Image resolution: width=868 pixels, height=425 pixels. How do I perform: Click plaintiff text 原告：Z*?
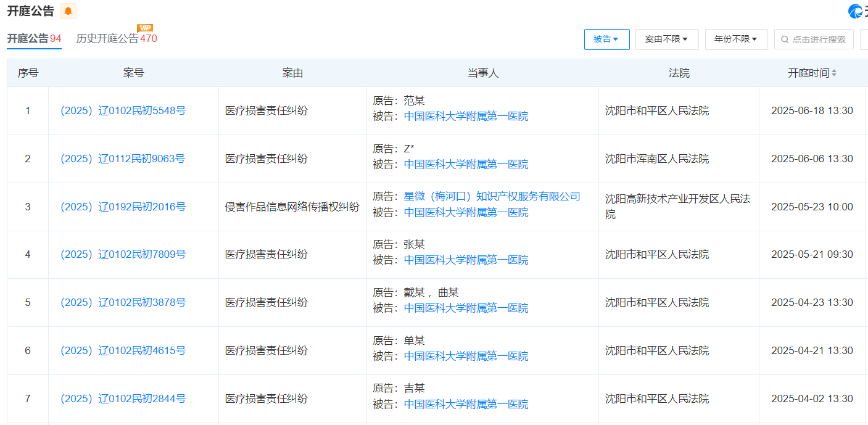pyautogui.click(x=394, y=149)
